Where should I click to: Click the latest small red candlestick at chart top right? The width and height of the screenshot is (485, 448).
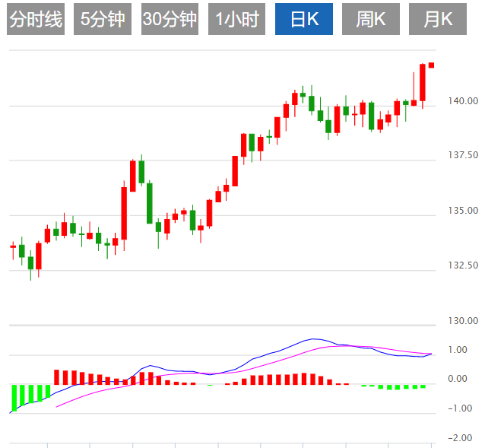[431, 65]
